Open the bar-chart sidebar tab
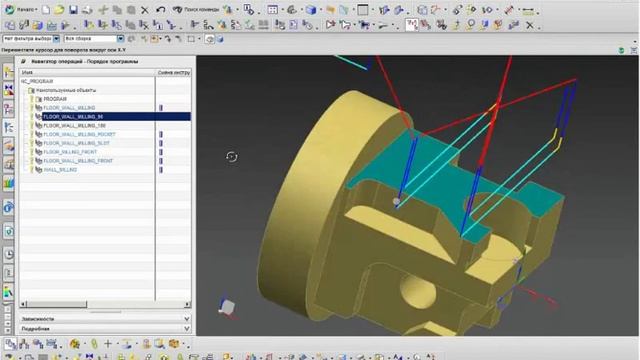The height and width of the screenshot is (360, 640). point(9,183)
